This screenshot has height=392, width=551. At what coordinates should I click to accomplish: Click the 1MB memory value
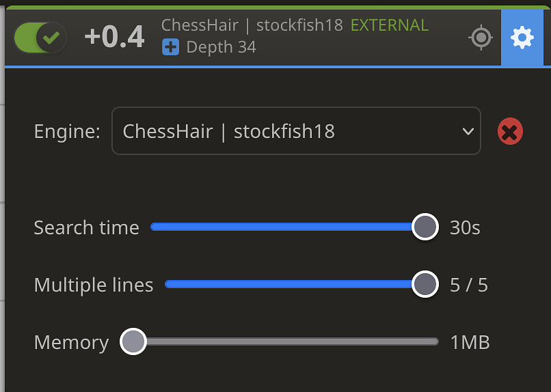pos(470,342)
